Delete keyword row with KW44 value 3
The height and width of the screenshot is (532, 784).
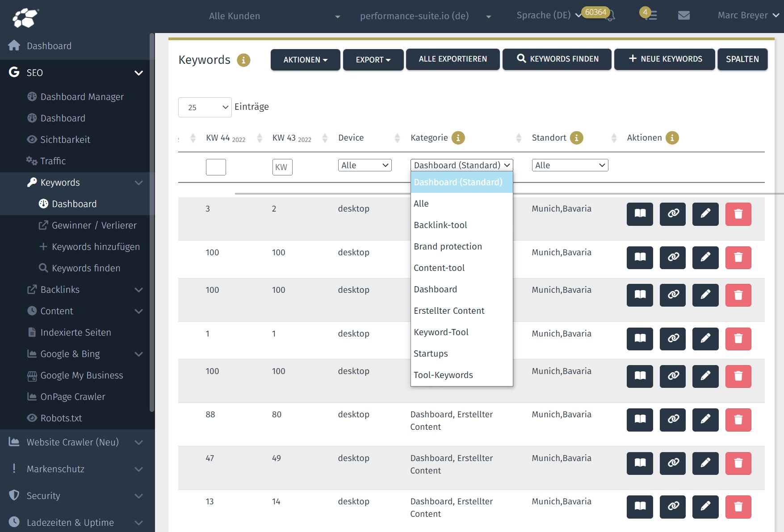point(738,214)
